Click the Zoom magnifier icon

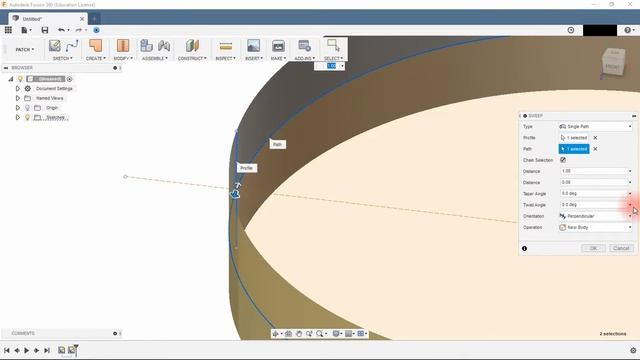[309, 333]
